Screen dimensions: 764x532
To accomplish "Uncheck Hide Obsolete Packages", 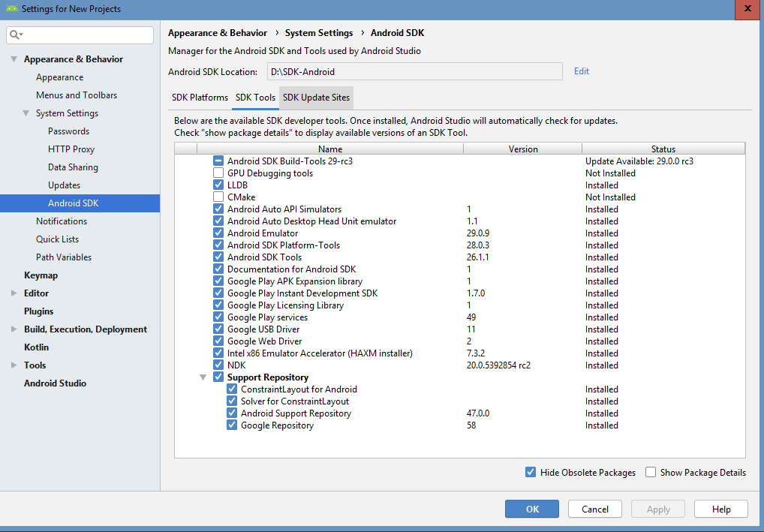I will [531, 473].
